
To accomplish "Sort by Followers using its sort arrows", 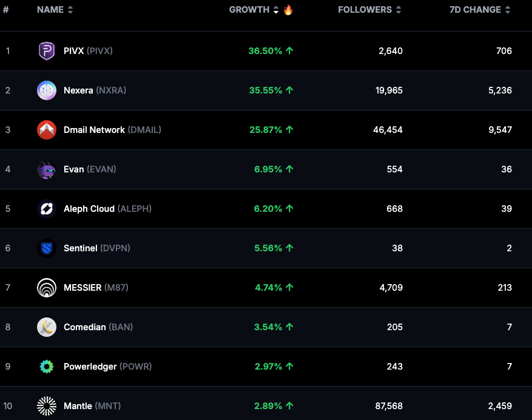I will click(x=399, y=10).
